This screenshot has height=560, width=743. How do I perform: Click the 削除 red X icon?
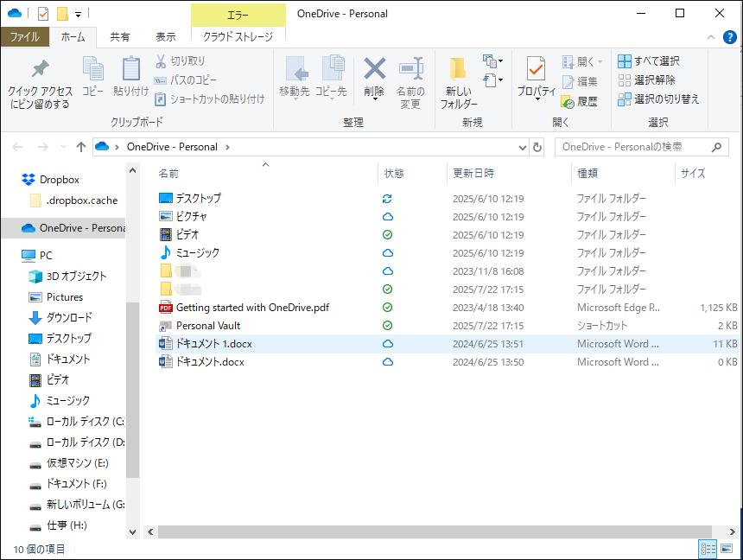(x=374, y=69)
